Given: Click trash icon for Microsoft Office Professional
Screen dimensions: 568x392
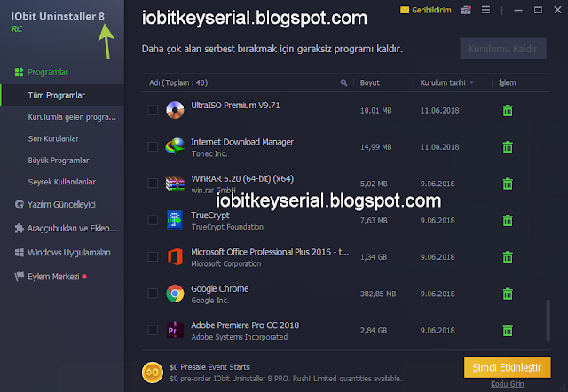Looking at the screenshot, I should click(x=508, y=257).
